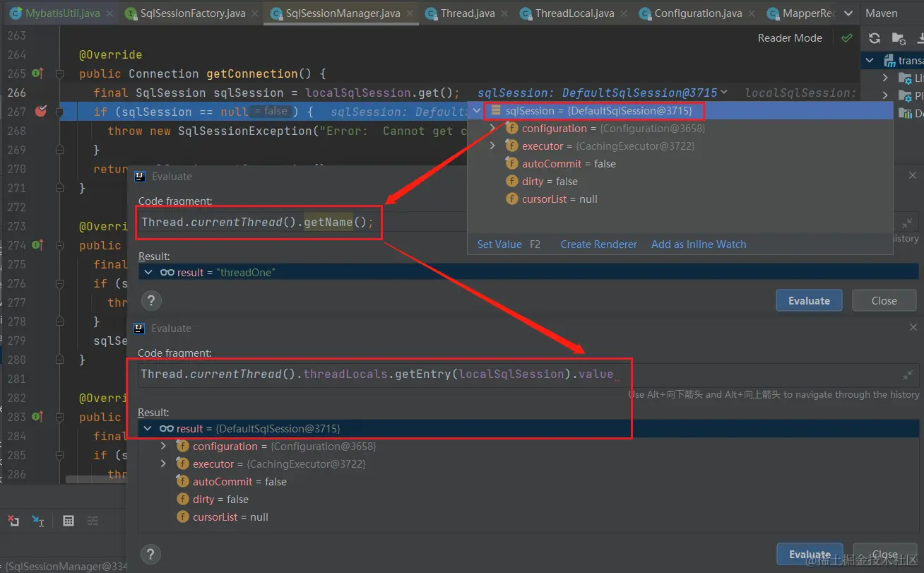Close the ThreadLocal.java tab
Image resolution: width=924 pixels, height=573 pixels.
pyautogui.click(x=623, y=13)
